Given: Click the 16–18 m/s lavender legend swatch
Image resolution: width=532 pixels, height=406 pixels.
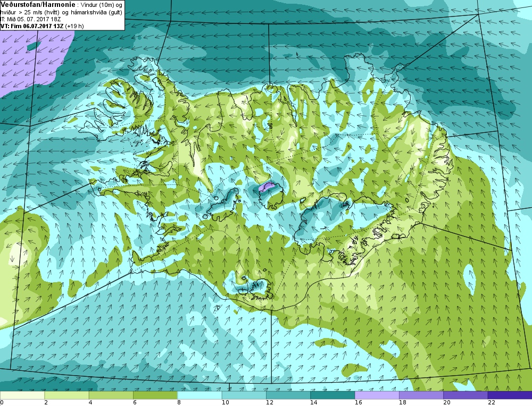Looking at the screenshot, I should [x=377, y=395].
